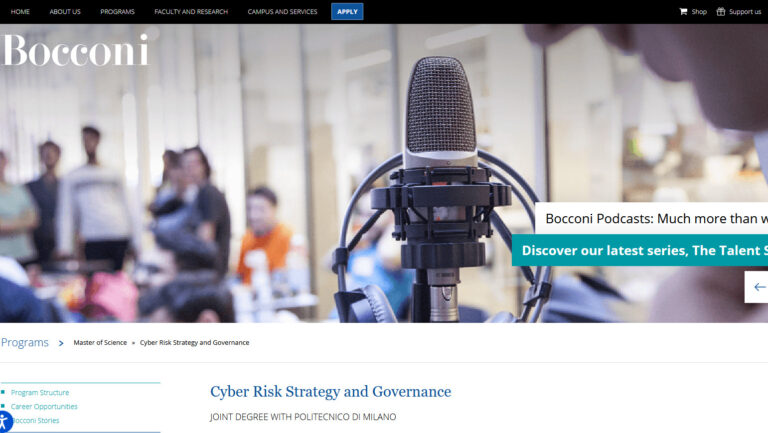Screen dimensions: 768x433
Task: Open the FACULTY AND RESEARCH menu
Action: point(191,12)
